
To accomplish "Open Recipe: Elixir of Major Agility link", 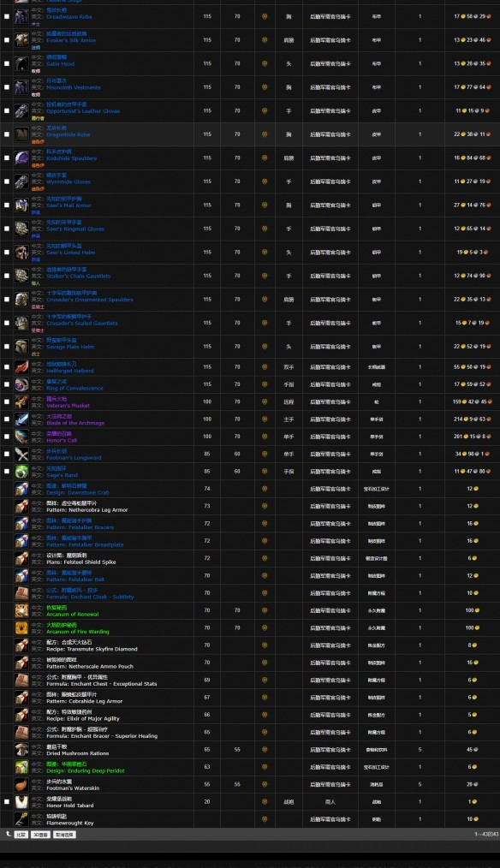I will [x=83, y=718].
